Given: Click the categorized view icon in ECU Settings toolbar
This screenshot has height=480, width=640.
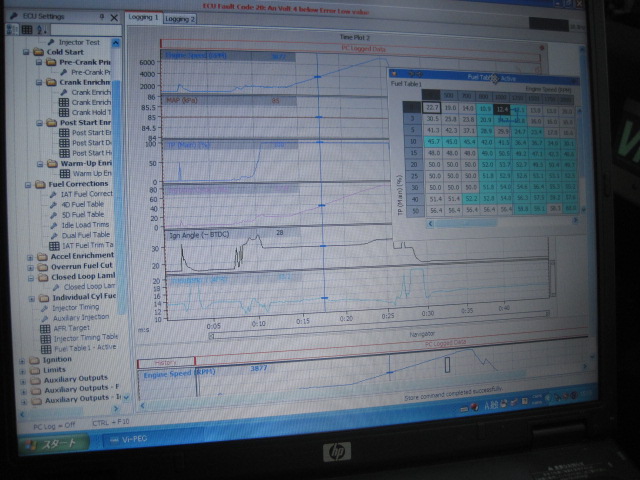Looking at the screenshot, I should click(x=12, y=29).
